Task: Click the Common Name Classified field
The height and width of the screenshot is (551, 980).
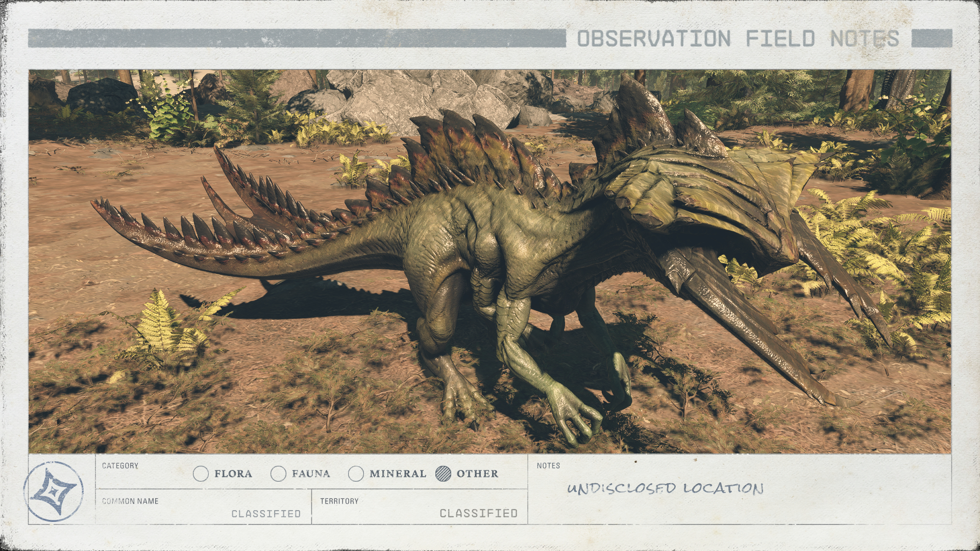Action: coord(204,507)
